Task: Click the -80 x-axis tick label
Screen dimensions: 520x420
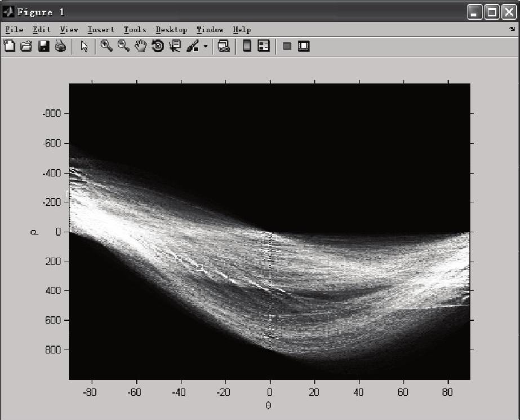Action: click(90, 392)
